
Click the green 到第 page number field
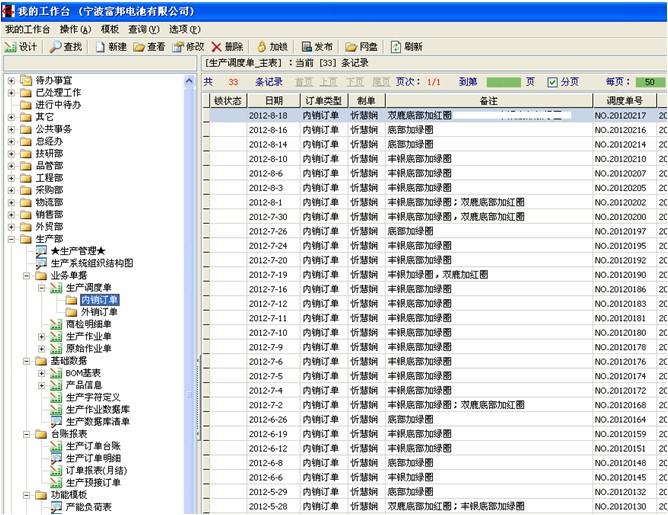503,82
